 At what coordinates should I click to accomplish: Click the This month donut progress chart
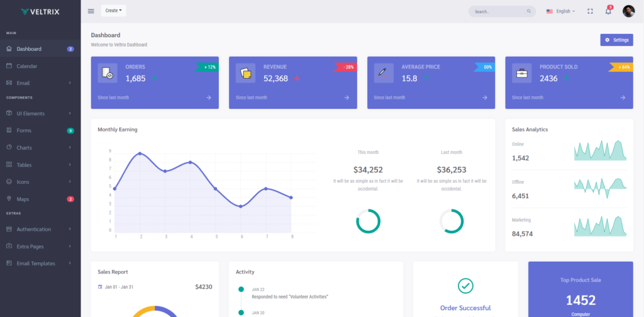368,221
